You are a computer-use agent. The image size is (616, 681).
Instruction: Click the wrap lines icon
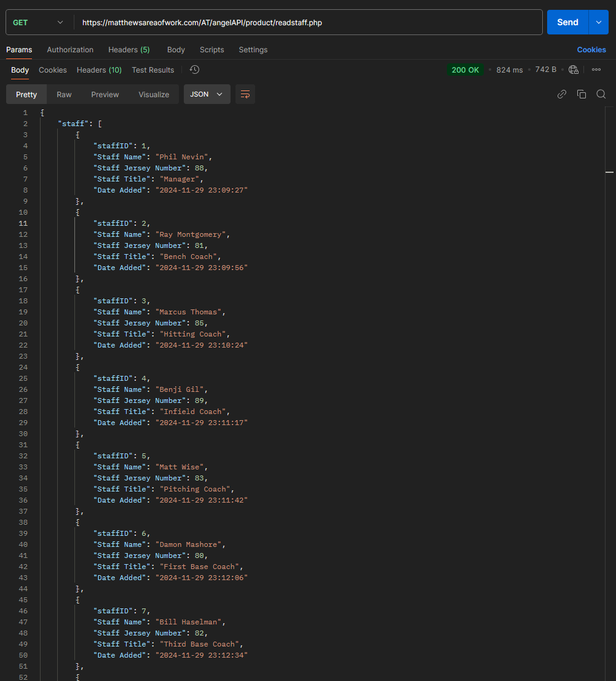point(245,94)
